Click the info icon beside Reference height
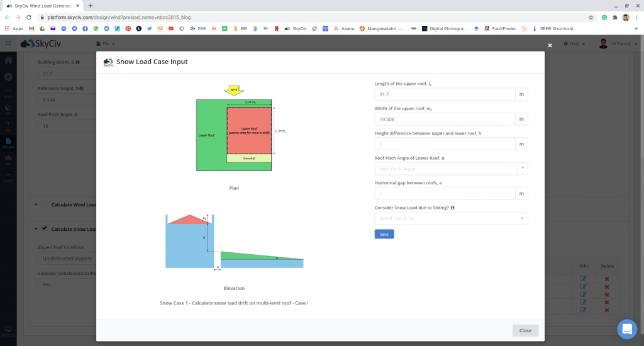Viewport: 644px width, 346px height. tap(80, 88)
